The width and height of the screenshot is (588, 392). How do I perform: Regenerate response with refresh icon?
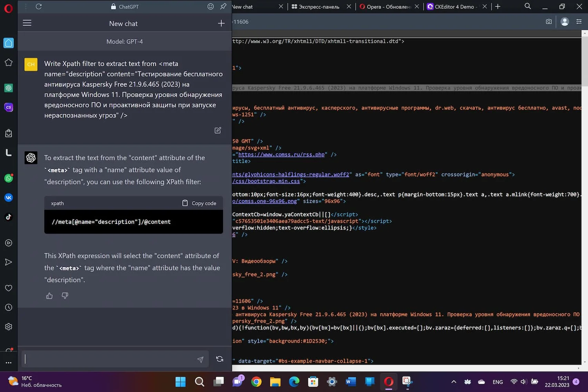(x=220, y=359)
